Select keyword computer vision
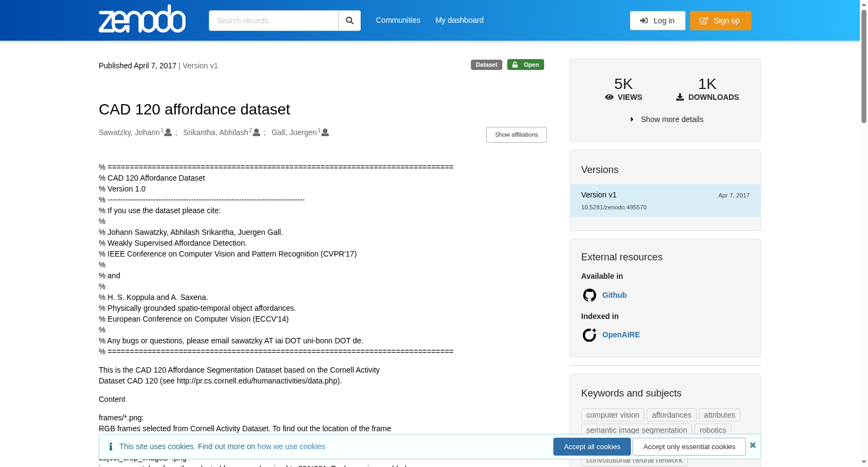868x467 pixels. (x=612, y=415)
